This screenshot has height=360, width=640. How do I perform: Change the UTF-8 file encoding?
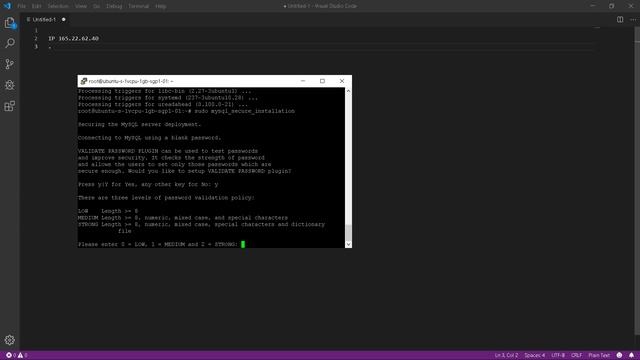(558, 355)
